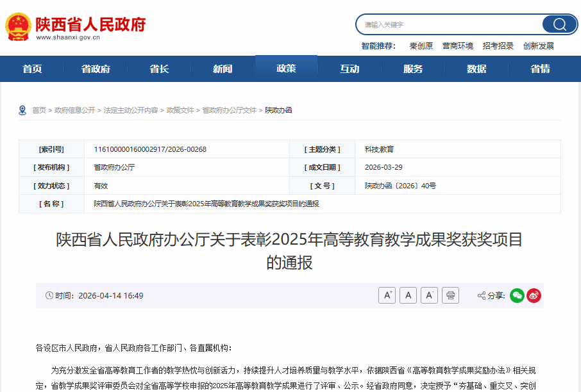
Task: Open the 数据 navigation item
Action: coord(476,69)
